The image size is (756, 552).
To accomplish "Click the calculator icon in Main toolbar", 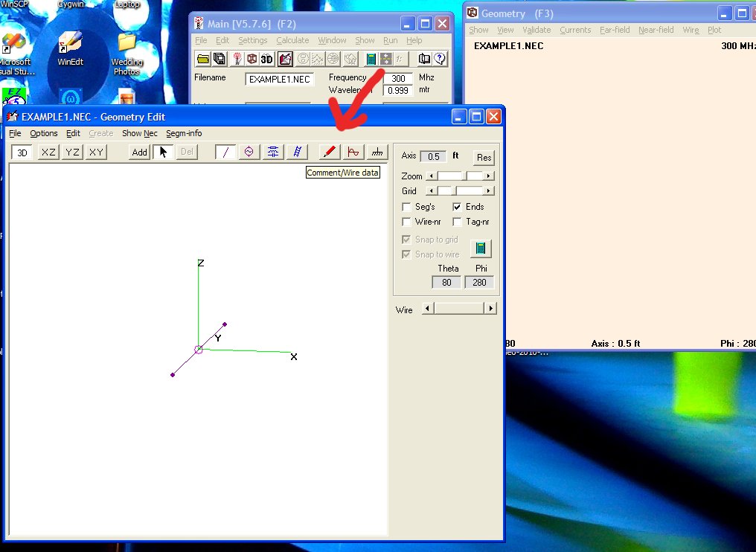I will coord(371,59).
